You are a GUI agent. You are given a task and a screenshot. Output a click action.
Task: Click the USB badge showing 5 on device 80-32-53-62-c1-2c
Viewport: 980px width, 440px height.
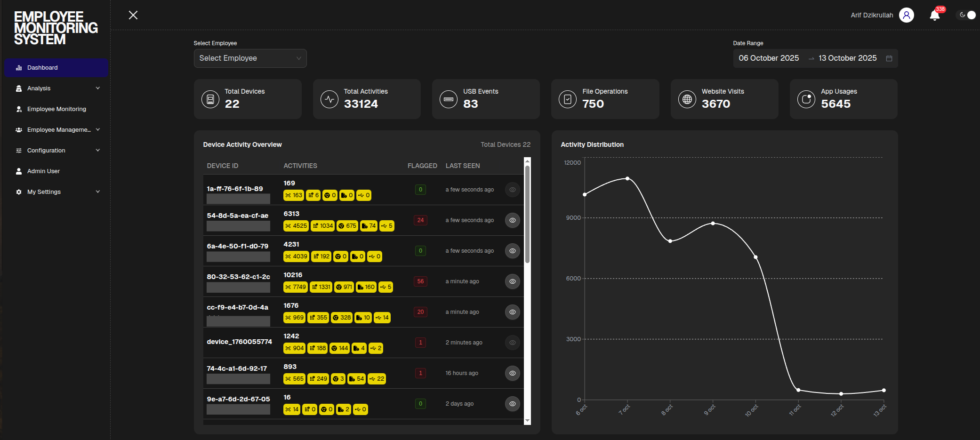click(x=386, y=287)
